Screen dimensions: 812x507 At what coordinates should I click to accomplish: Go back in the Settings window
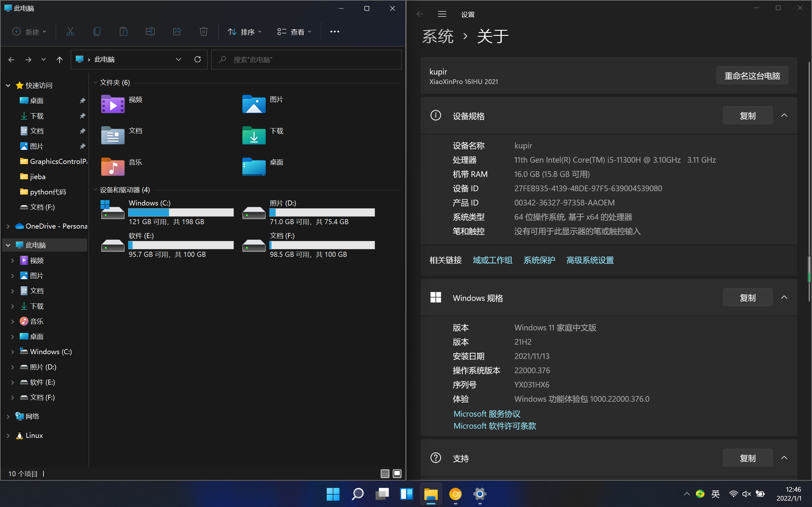pos(420,14)
